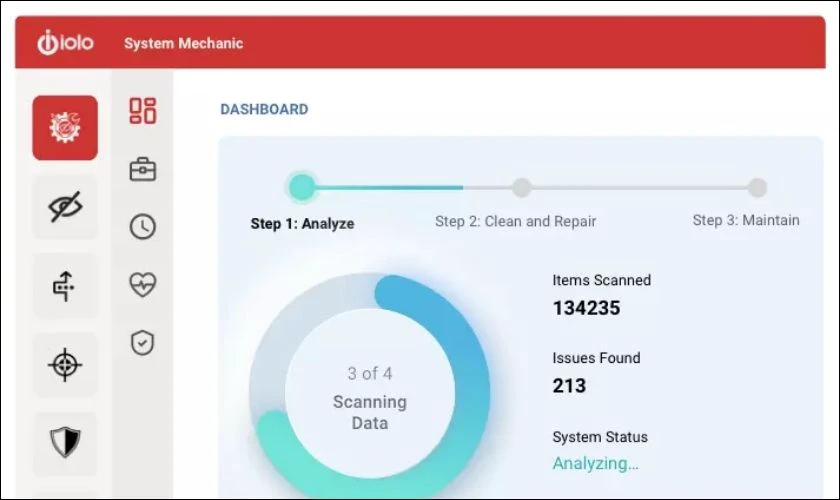840x500 pixels.
Task: Click the Step 3 progress dot
Action: [757, 188]
